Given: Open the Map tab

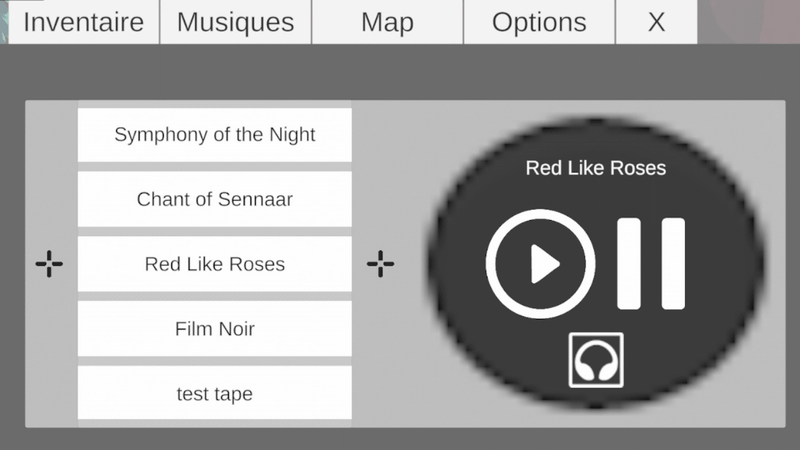Looking at the screenshot, I should (x=387, y=22).
